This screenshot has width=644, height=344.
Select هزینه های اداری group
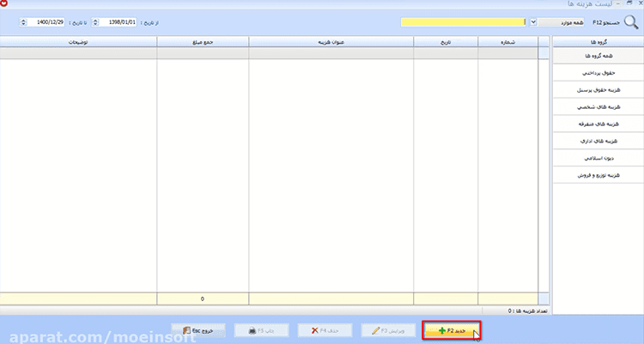598,141
